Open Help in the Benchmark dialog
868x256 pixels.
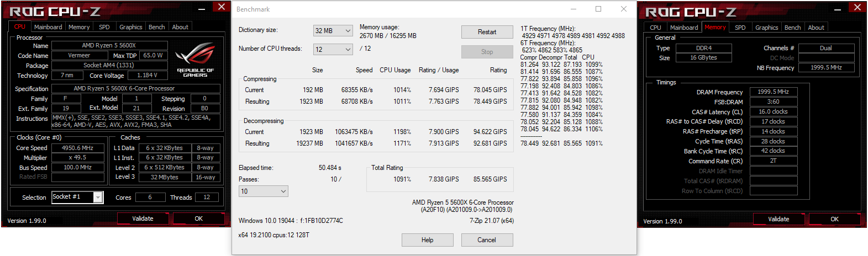(x=428, y=240)
